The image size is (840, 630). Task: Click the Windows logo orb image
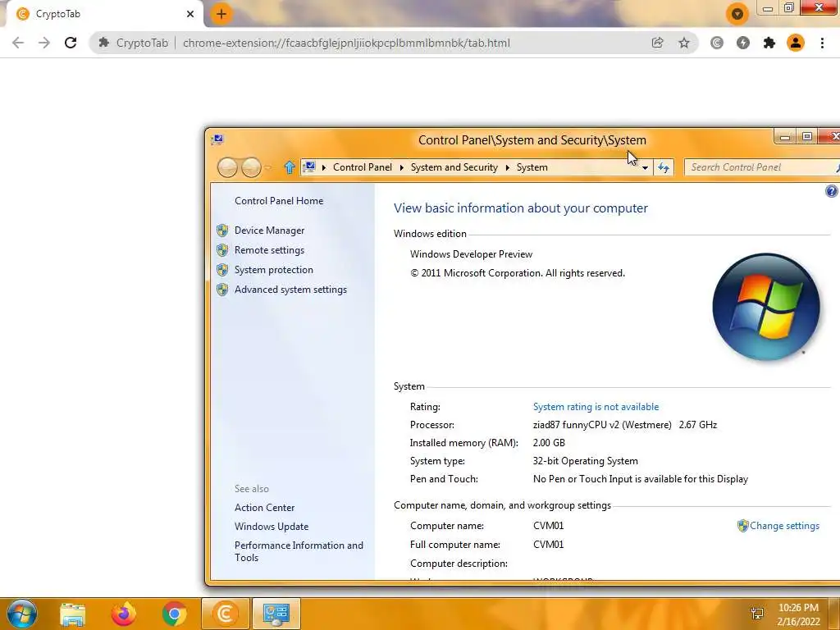click(766, 307)
